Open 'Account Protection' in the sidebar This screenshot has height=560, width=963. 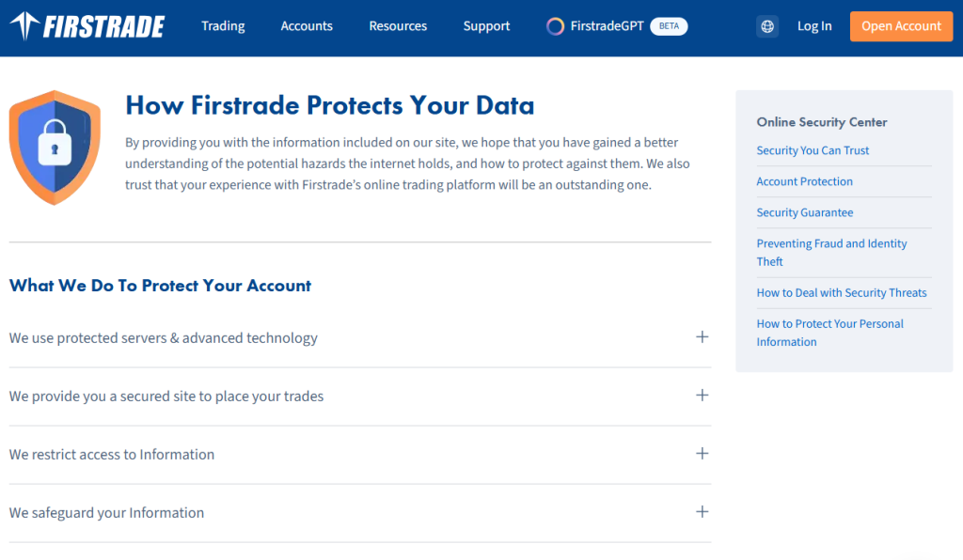pyautogui.click(x=804, y=181)
